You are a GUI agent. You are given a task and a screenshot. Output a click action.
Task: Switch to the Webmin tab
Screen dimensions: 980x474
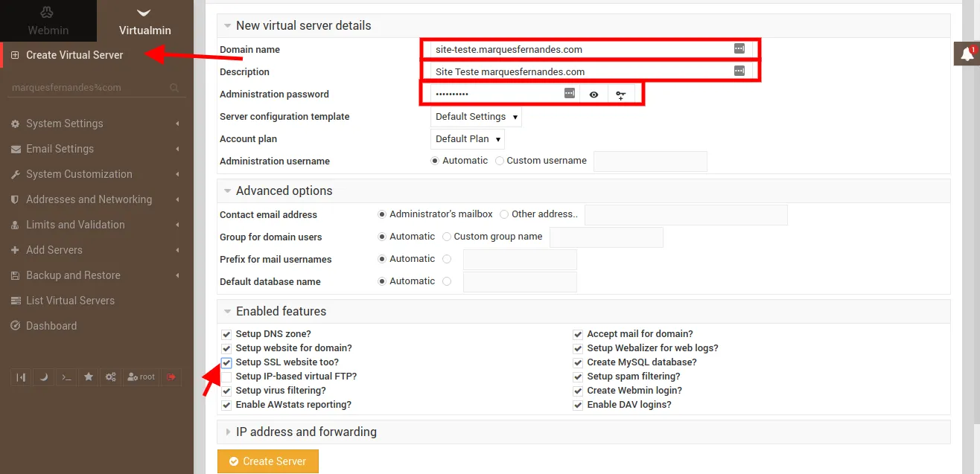click(48, 21)
